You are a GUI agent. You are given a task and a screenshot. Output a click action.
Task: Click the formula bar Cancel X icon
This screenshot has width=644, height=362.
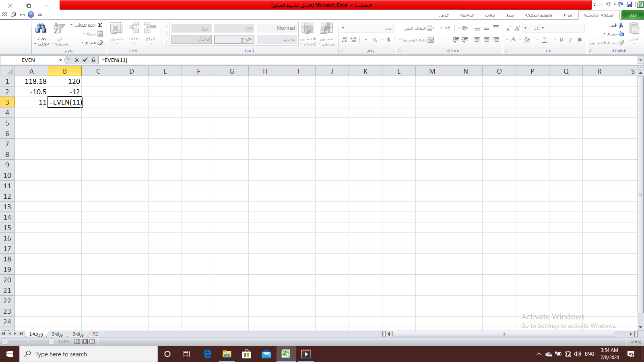(x=76, y=60)
